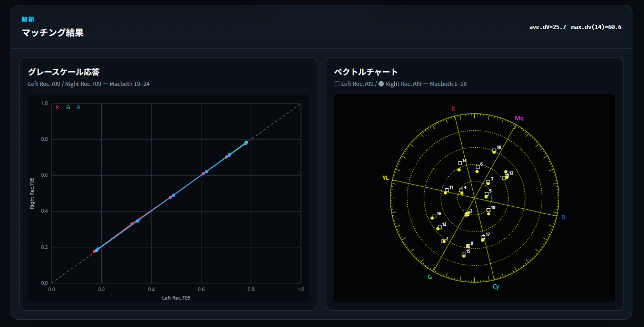Select the yellow dot of patch 18
Screen dimensions: 644x327
pyautogui.click(x=494, y=152)
